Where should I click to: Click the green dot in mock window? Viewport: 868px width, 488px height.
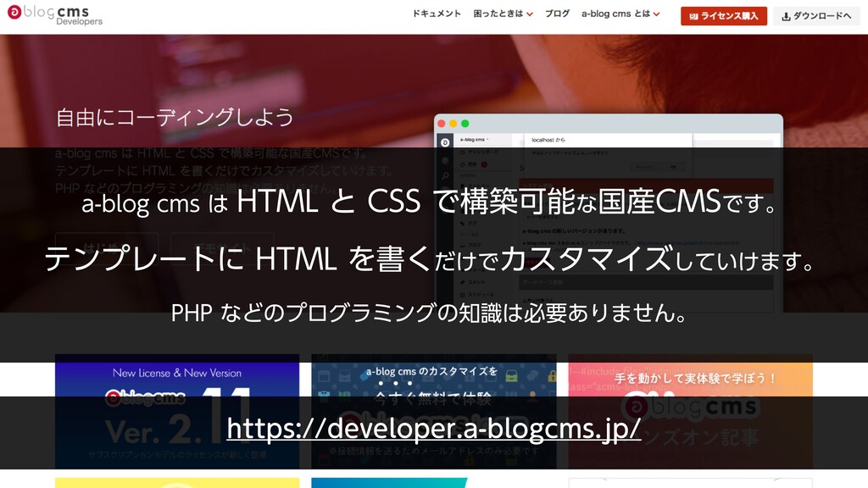click(x=465, y=124)
